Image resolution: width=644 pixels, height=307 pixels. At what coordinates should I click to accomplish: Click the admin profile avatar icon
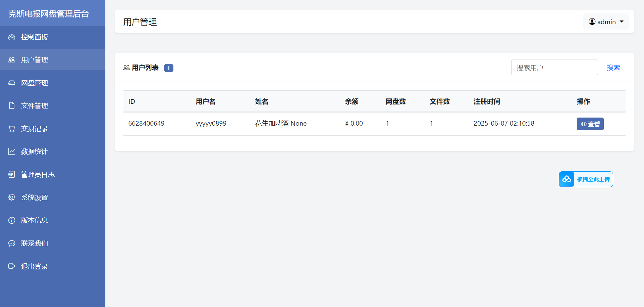point(592,21)
